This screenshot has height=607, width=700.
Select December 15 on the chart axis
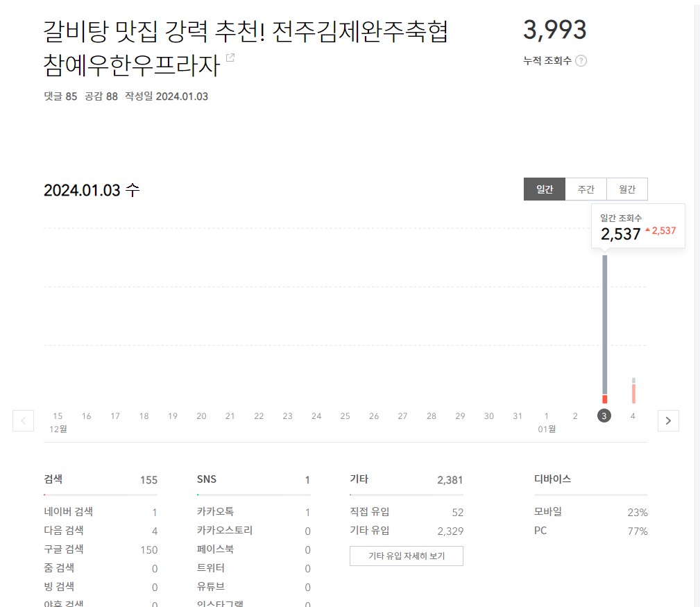(x=58, y=416)
